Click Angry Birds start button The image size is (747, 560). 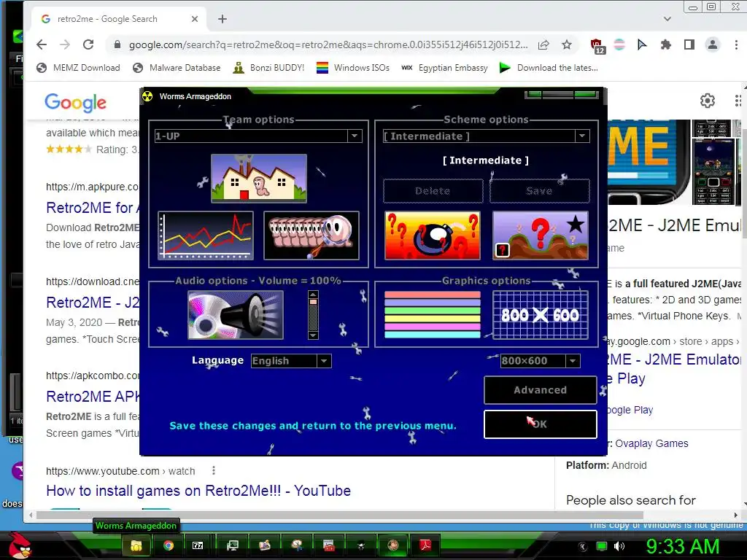pyautogui.click(x=20, y=545)
